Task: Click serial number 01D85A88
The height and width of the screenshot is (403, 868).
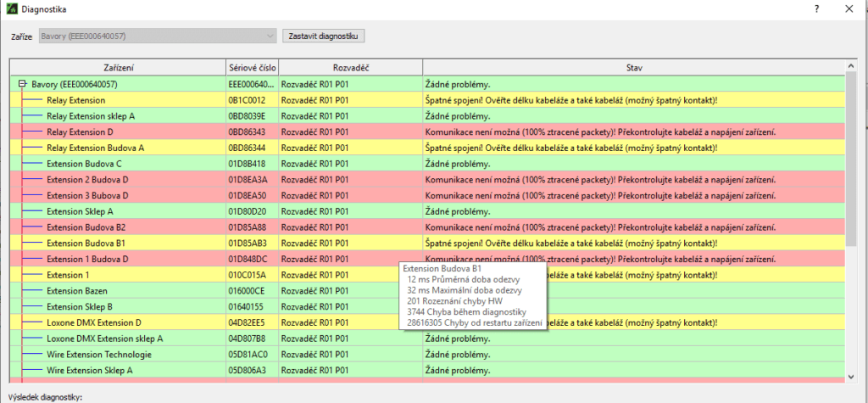Action: click(248, 227)
